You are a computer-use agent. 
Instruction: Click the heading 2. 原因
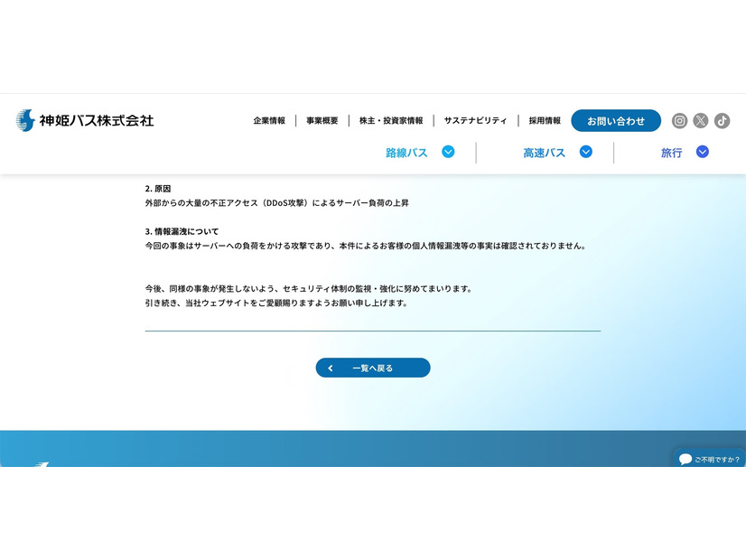(158, 189)
